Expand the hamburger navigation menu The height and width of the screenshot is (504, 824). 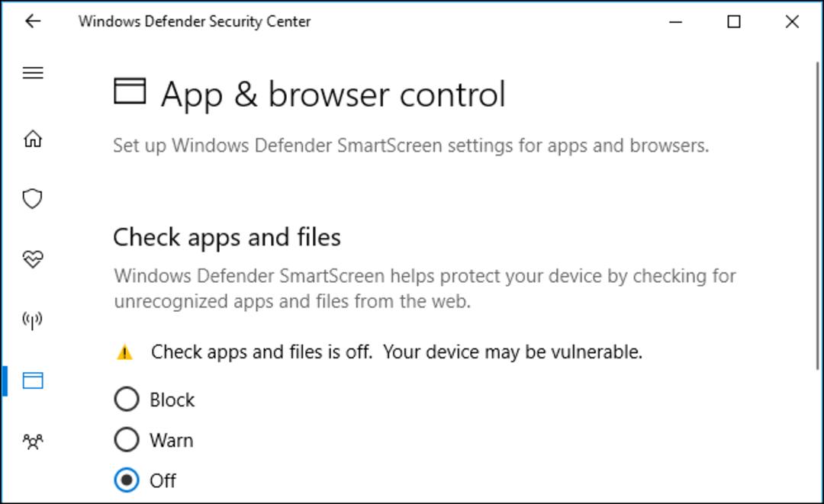pyautogui.click(x=33, y=72)
